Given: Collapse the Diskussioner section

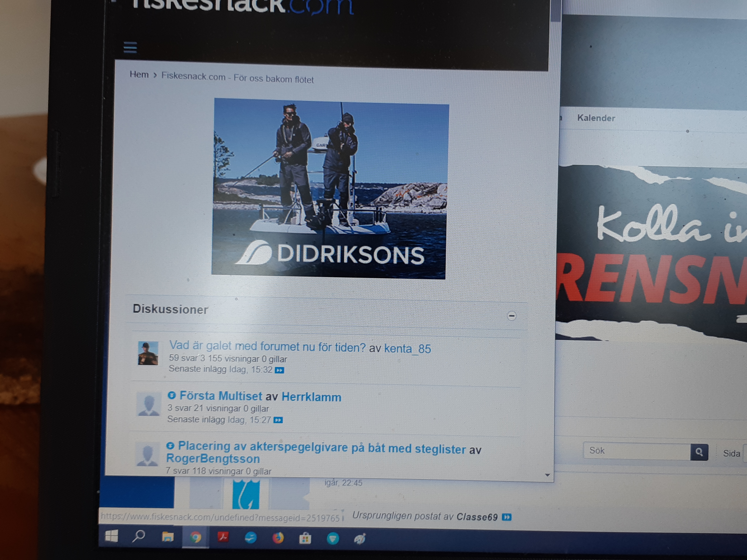Looking at the screenshot, I should point(511,316).
